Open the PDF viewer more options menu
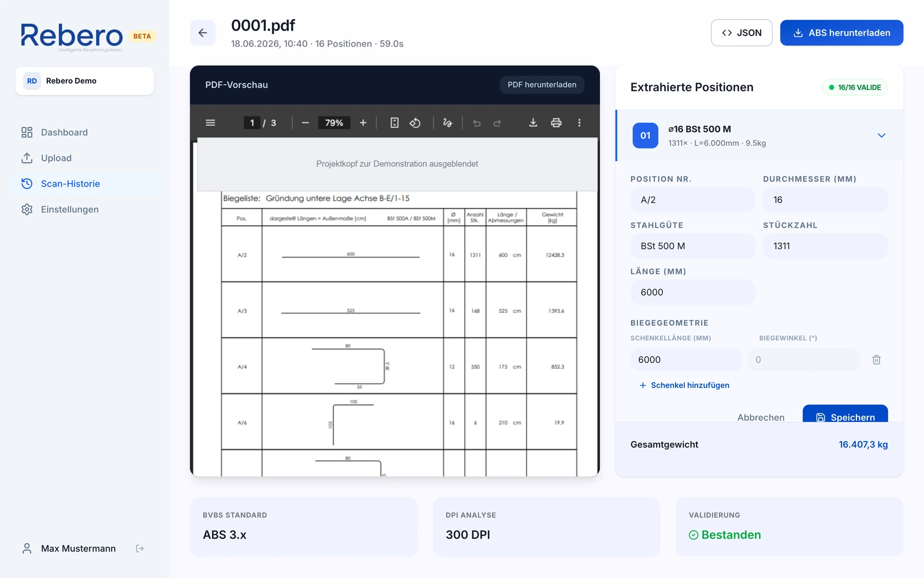 point(579,123)
